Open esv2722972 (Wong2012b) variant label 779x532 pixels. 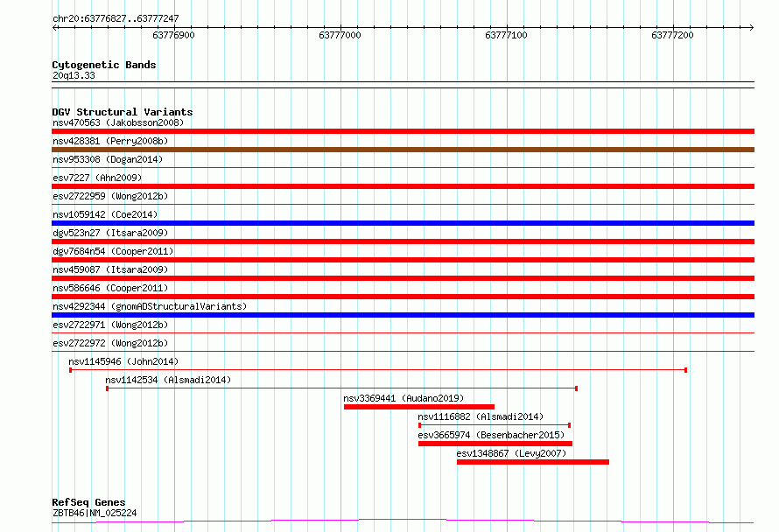[110, 343]
